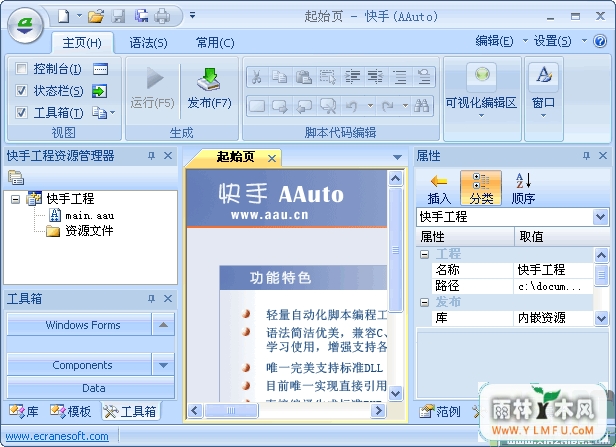Screen dimensions: 616x447
Task: Switch to the 库 bottom tab
Action: [x=24, y=411]
